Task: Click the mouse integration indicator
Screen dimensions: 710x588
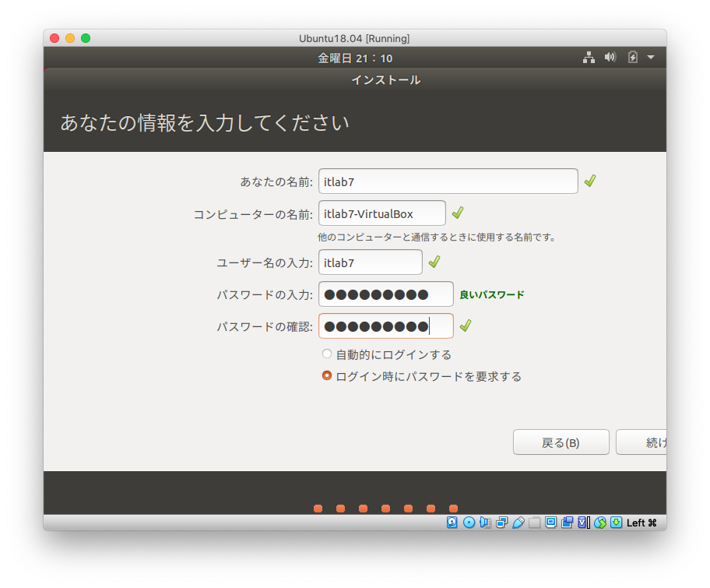Action: coord(600,523)
